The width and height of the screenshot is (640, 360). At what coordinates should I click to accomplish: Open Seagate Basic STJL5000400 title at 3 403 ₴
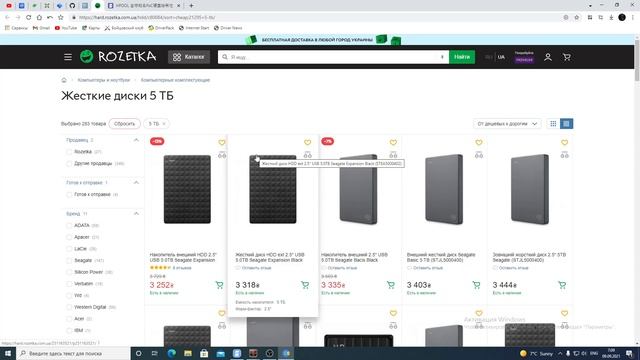coord(441,257)
